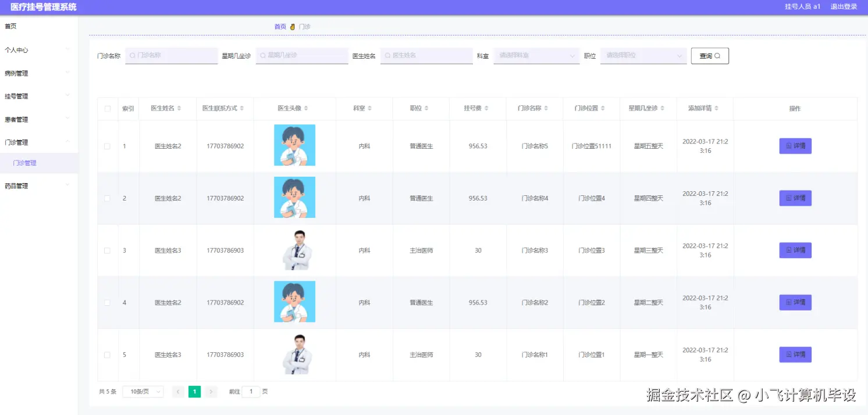Focus the 医生姓名 search input
This screenshot has width=868, height=415.
click(x=426, y=56)
